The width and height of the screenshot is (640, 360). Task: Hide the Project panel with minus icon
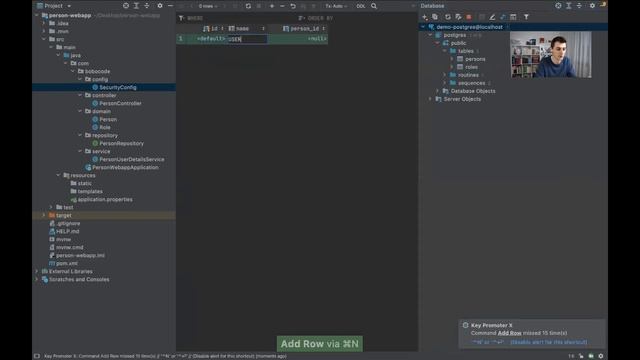(170, 6)
